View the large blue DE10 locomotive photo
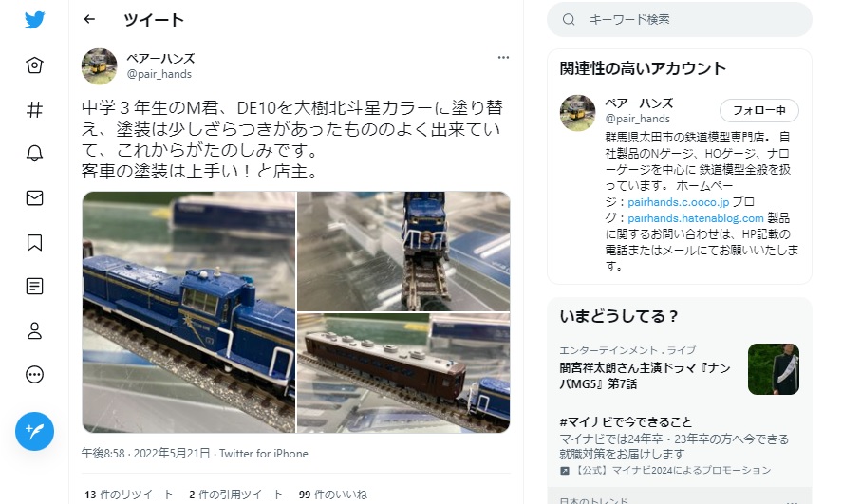This screenshot has height=504, width=861. click(x=189, y=312)
